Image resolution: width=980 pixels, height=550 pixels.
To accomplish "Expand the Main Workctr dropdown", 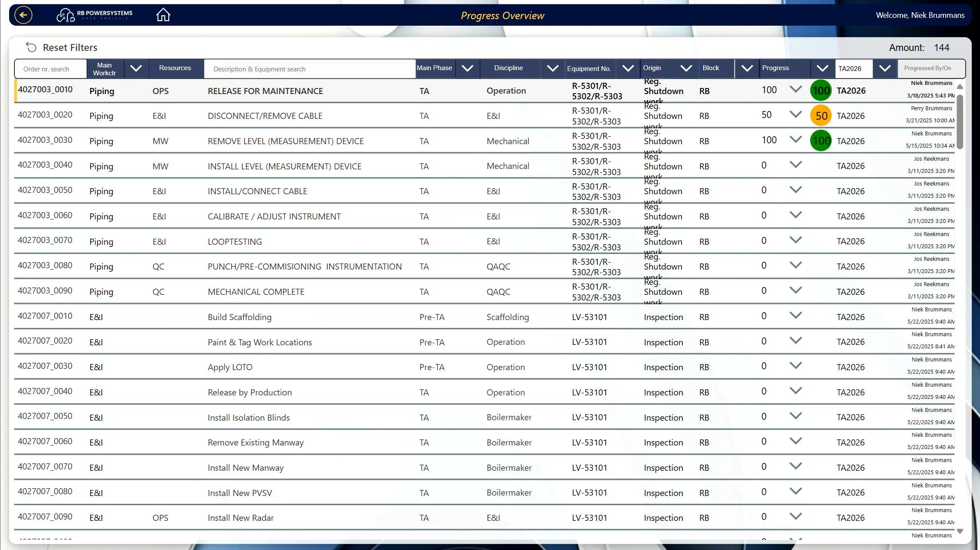I will 136,68.
